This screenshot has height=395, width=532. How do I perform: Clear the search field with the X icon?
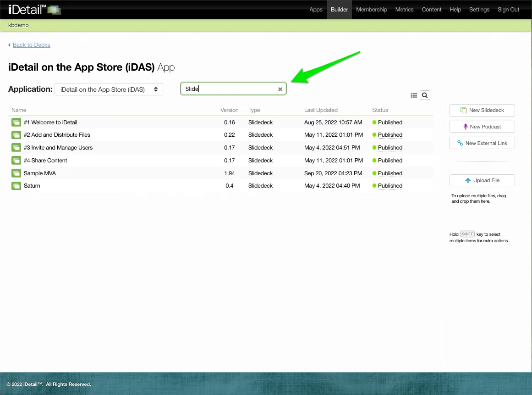[280, 89]
